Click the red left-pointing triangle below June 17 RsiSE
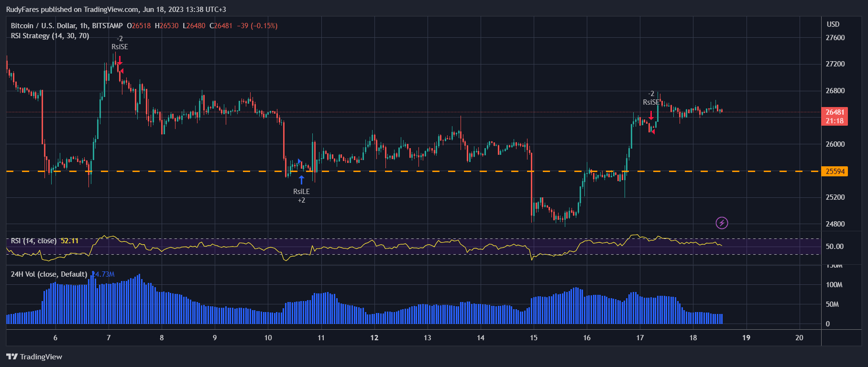868x367 pixels. (653, 131)
